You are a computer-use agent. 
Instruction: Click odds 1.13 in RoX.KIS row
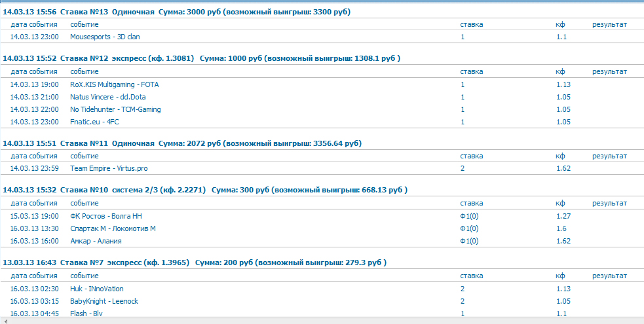click(563, 85)
